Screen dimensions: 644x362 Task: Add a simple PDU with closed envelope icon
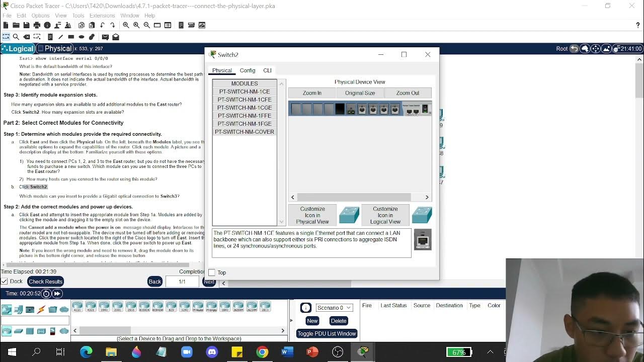pyautogui.click(x=105, y=37)
